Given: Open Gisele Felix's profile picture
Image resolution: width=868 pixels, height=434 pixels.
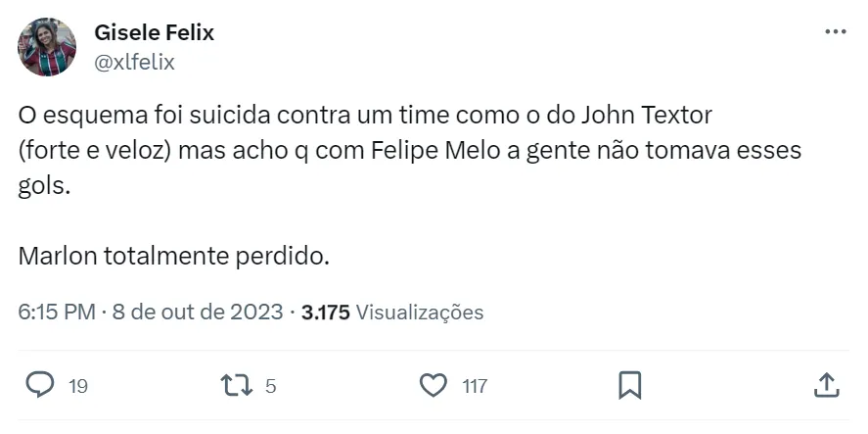Looking at the screenshot, I should pos(46,46).
